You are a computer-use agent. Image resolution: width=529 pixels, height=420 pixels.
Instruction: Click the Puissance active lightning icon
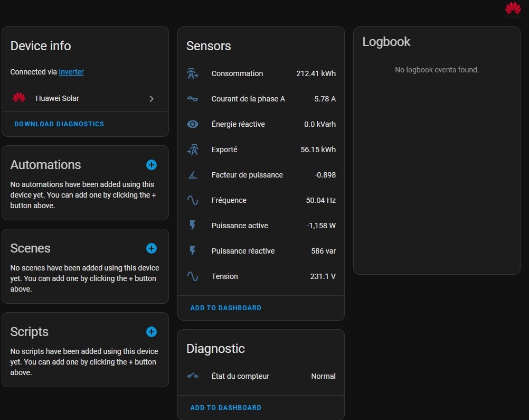(193, 226)
